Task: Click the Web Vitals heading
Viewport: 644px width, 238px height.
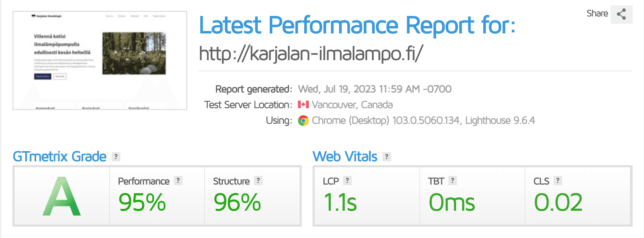Action: coord(345,157)
